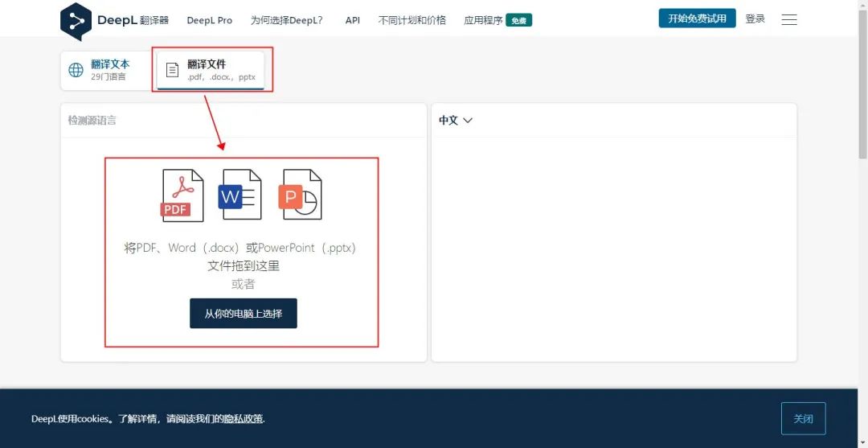
Task: Open the API navigation link
Action: pos(353,20)
